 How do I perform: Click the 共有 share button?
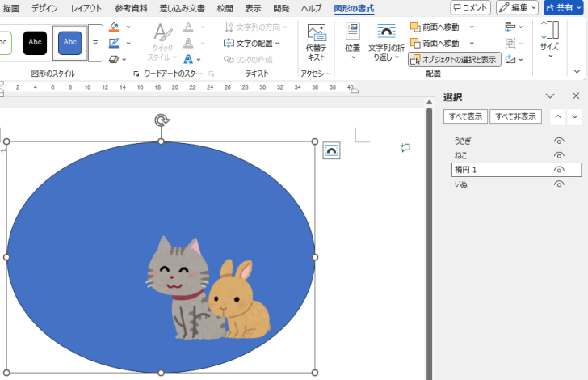point(563,7)
